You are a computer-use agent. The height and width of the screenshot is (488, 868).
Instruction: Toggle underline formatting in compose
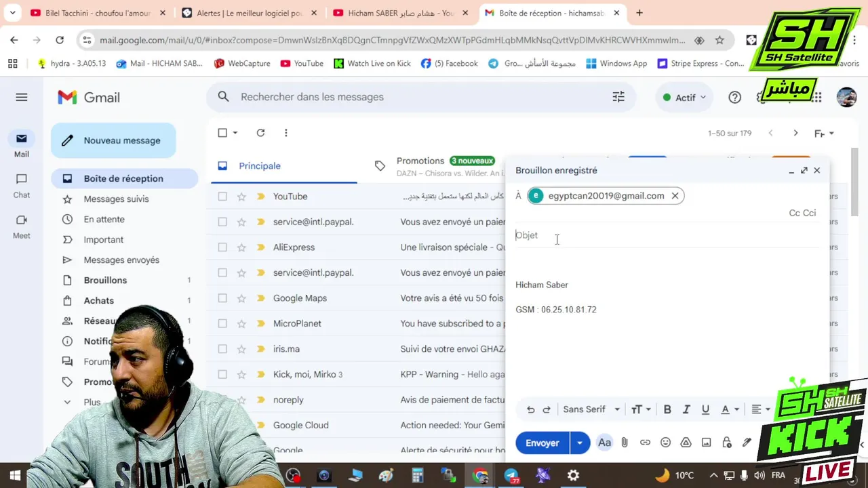coord(705,409)
